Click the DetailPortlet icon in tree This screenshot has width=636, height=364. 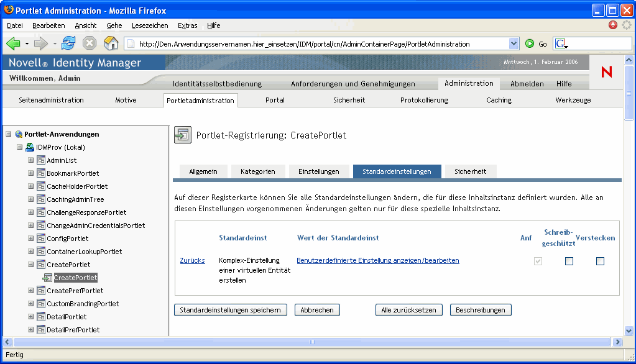[40, 317]
